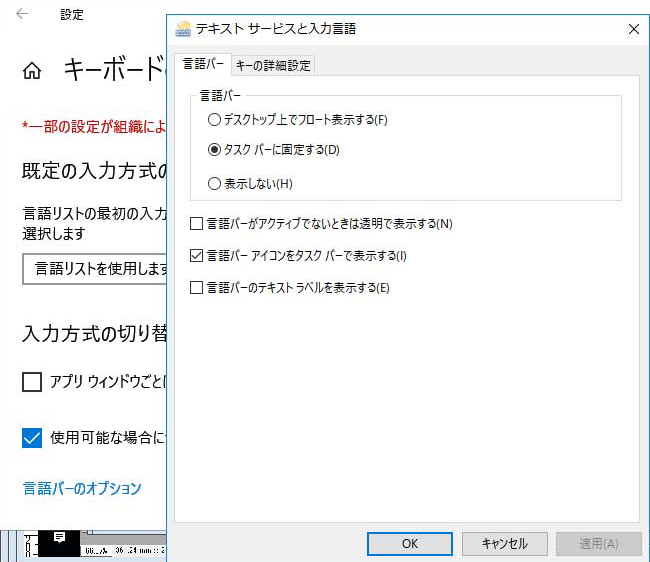The width and height of the screenshot is (650, 562).
Task: Go to Settings home via house icon
Action: point(32,71)
